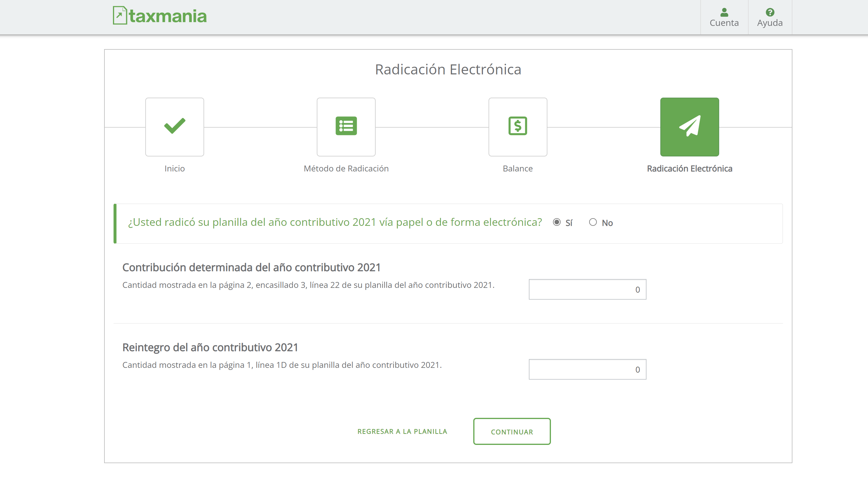The width and height of the screenshot is (868, 499).
Task: Click the Contribución determinada amount field
Action: pyautogui.click(x=587, y=289)
